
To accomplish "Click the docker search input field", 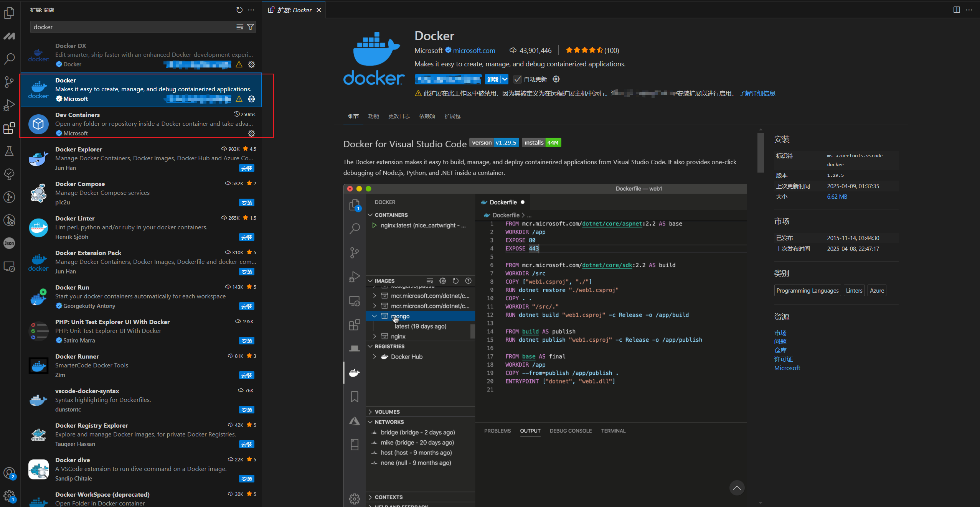I will (x=115, y=27).
